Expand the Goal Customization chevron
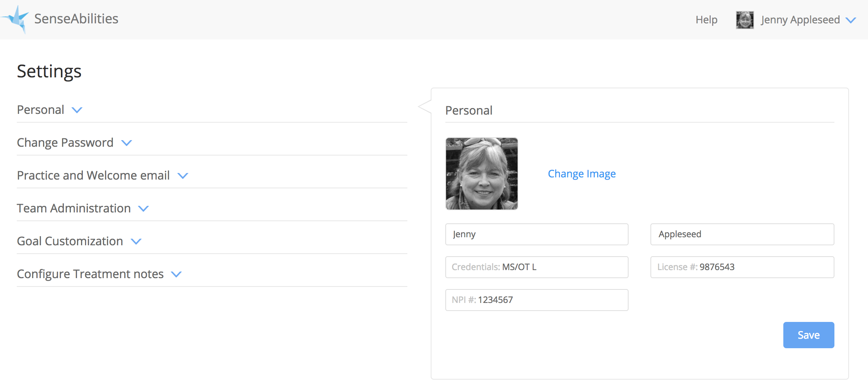 coord(136,241)
